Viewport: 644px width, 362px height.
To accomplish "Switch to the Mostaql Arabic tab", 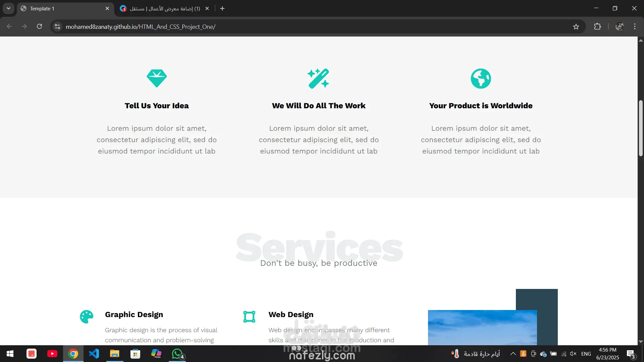I will [164, 8].
